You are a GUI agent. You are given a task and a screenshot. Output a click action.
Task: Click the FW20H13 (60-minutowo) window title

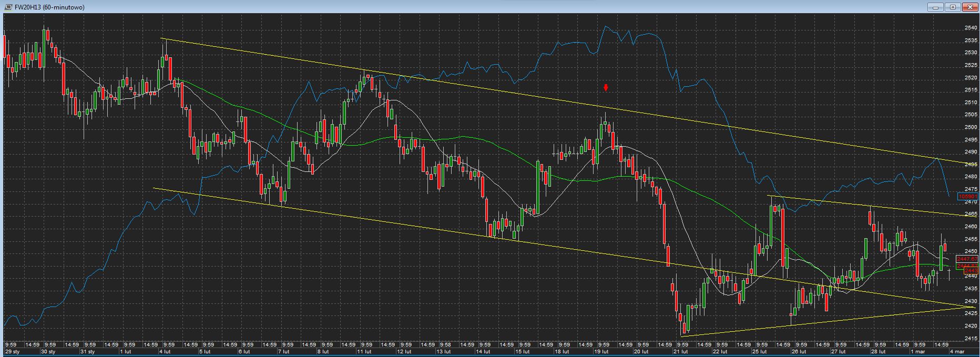(49, 7)
